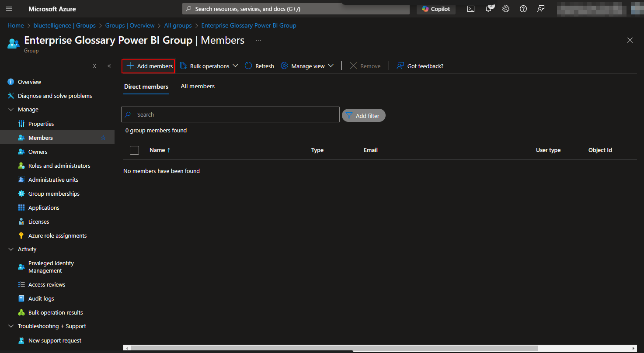Collapse the Activity section in the sidebar
The width and height of the screenshot is (644, 353).
click(11, 249)
